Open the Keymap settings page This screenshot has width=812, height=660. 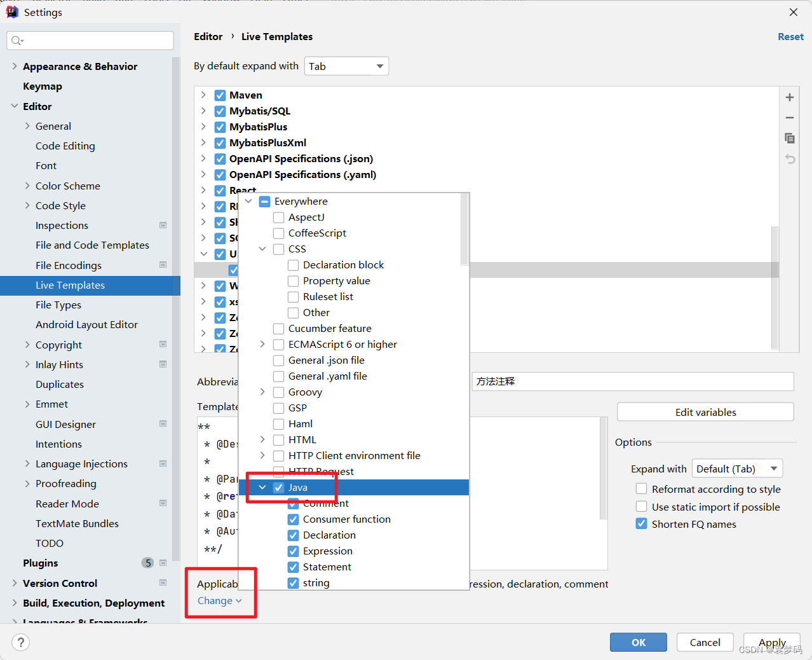43,86
